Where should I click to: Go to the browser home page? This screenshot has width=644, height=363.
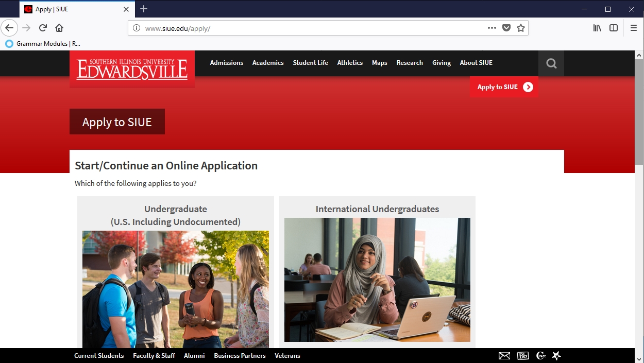tap(59, 28)
